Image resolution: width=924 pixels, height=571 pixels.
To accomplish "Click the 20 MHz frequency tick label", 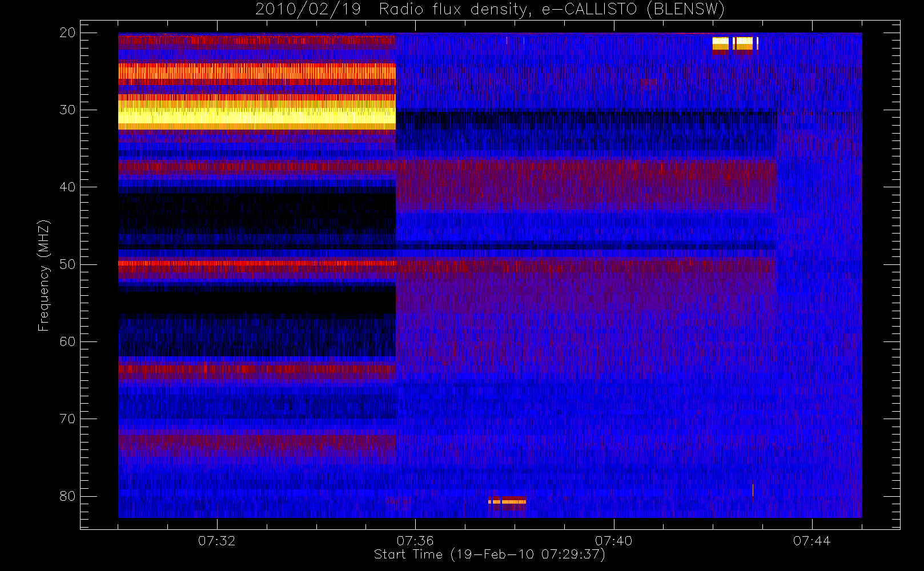I will pos(68,33).
